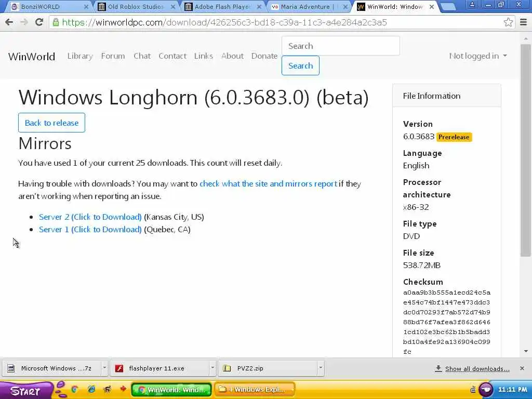Go back with the browser back arrow

9,22
